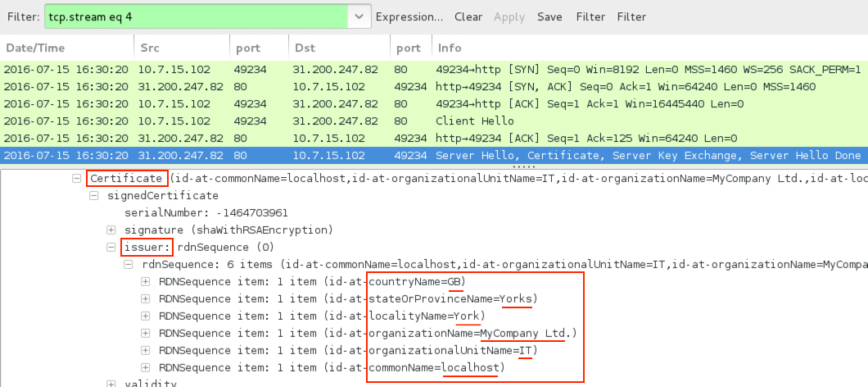The height and width of the screenshot is (387, 868).
Task: Collapse the Certificate tree node
Action: 77,179
